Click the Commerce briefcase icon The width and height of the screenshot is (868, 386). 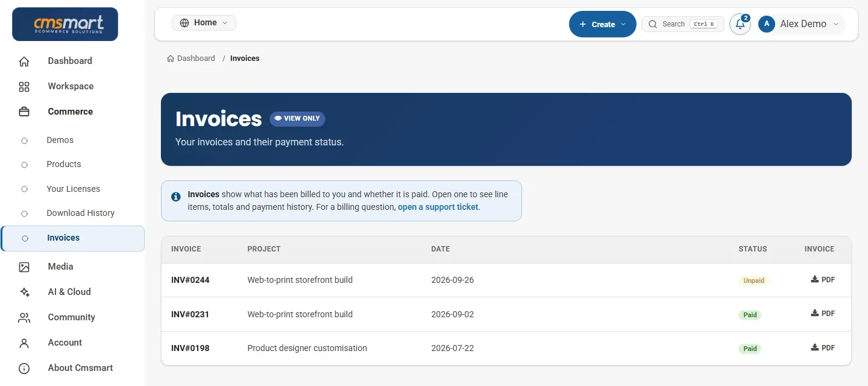24,112
